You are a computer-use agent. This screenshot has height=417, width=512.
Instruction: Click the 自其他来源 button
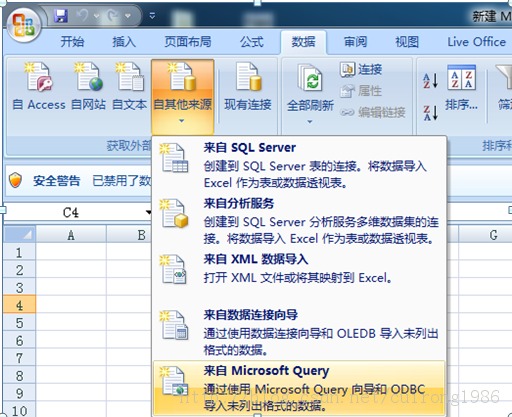click(182, 97)
